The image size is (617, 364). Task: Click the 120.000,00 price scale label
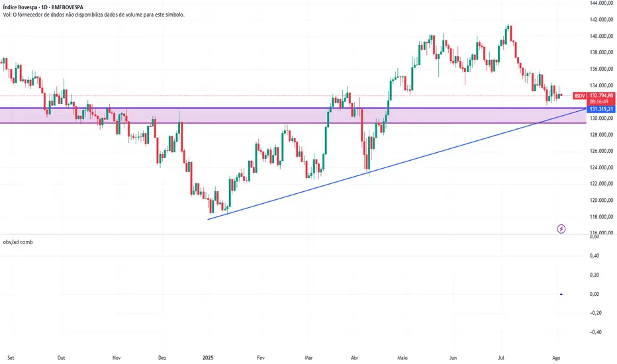tap(601, 201)
